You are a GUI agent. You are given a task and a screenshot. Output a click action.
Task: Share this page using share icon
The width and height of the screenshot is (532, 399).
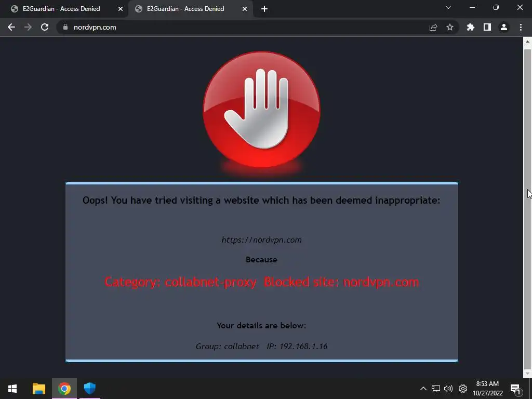[433, 28]
